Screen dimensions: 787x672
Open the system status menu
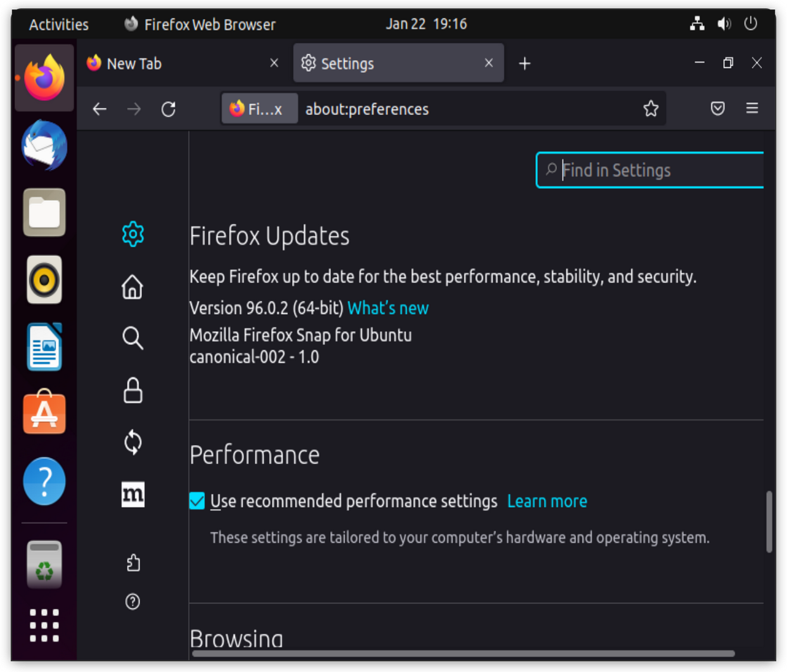724,24
